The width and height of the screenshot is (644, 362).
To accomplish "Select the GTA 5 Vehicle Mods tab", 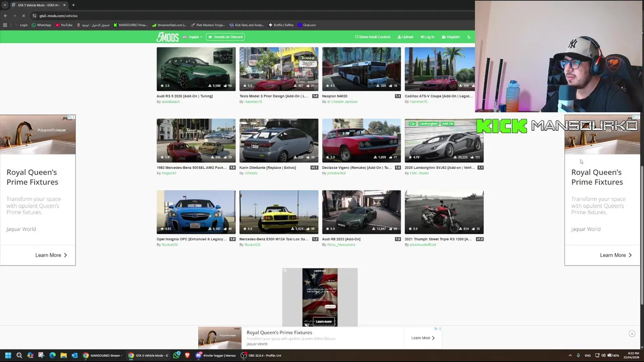I will coord(38,5).
